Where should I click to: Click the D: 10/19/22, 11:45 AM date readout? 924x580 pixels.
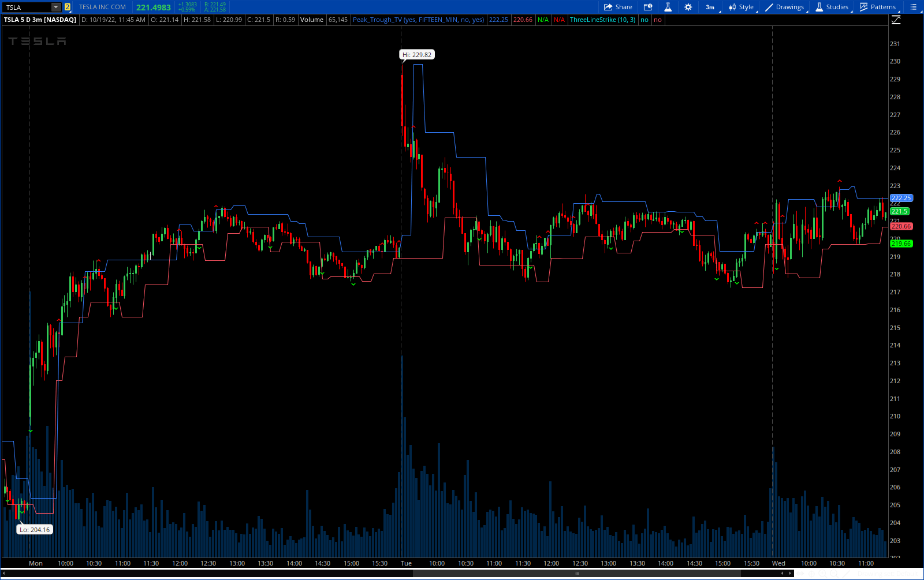coord(113,20)
